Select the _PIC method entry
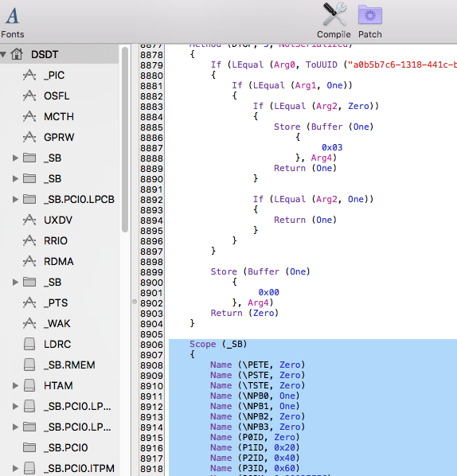This screenshot has width=457, height=476. [54, 76]
